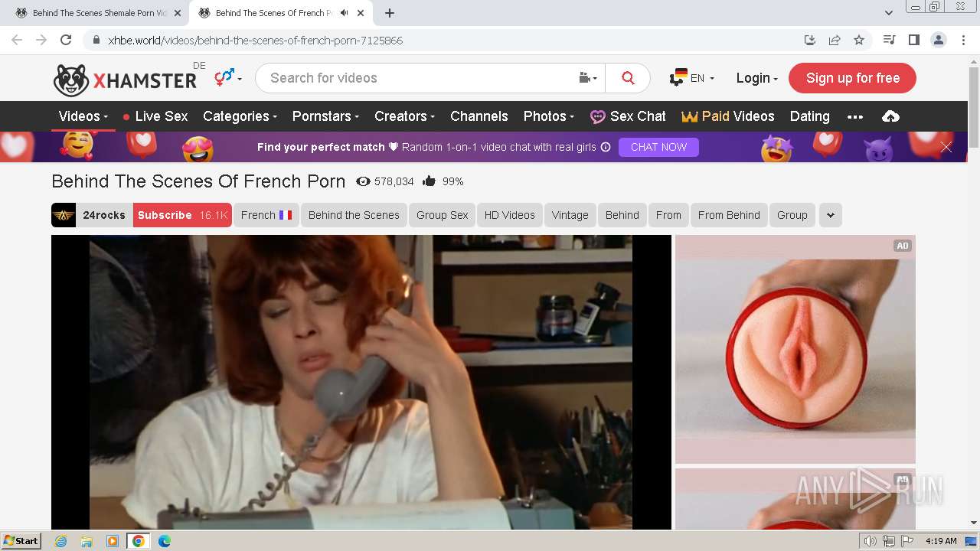Open Internet Explorer from the taskbar
This screenshot has height=551, width=980.
click(x=60, y=541)
